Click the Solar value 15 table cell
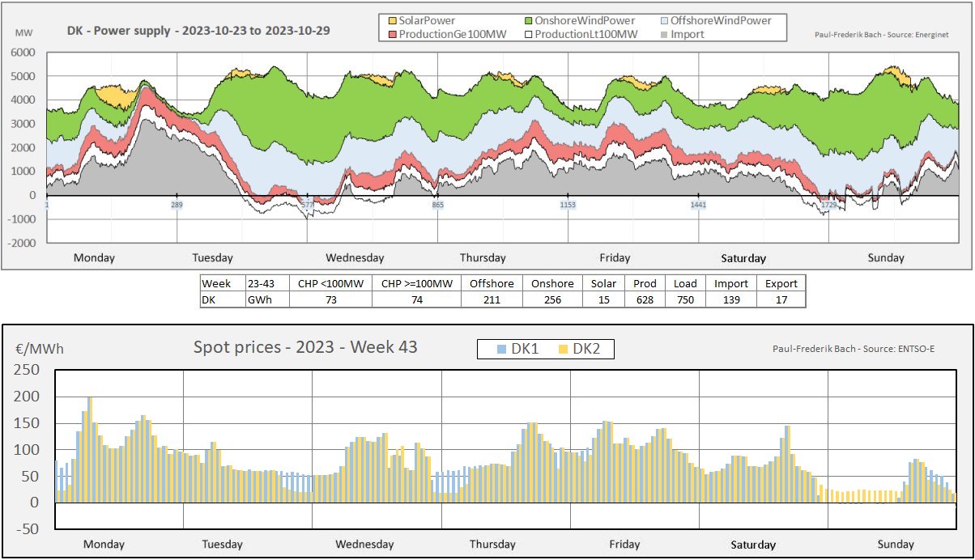 click(x=603, y=299)
